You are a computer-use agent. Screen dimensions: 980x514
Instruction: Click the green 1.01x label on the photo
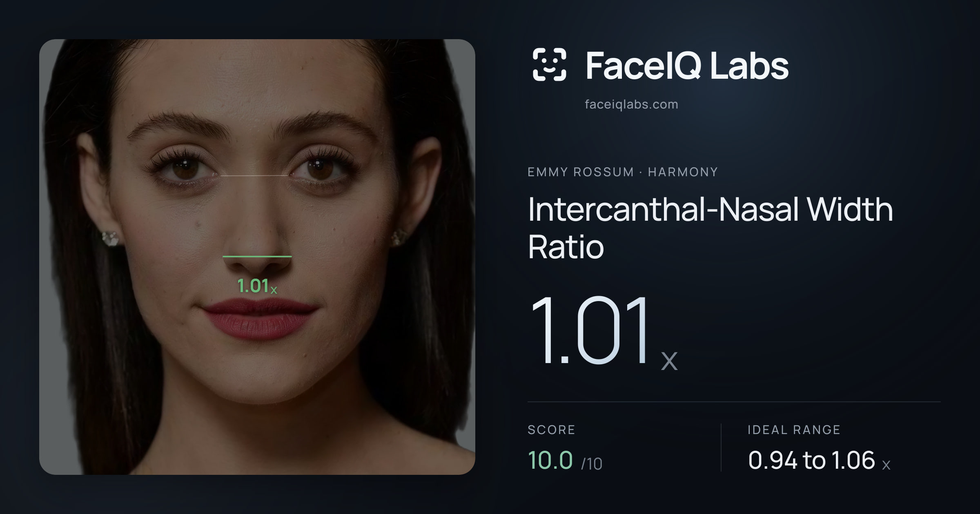click(x=257, y=286)
